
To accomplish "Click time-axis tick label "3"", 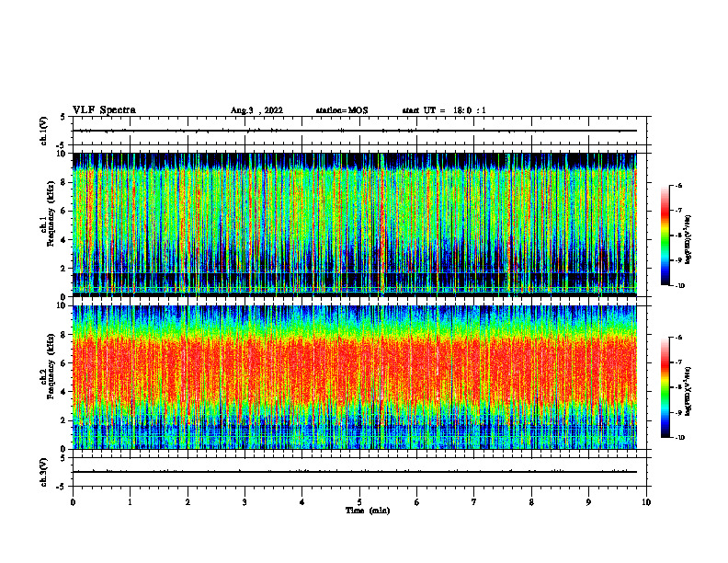I will coord(245,502).
